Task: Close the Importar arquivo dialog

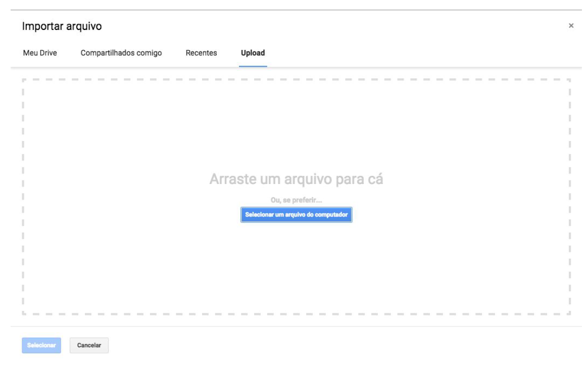Action: click(x=571, y=26)
